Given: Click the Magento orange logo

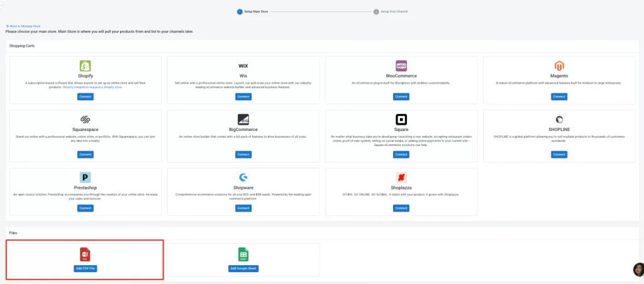Looking at the screenshot, I should pyautogui.click(x=559, y=66).
